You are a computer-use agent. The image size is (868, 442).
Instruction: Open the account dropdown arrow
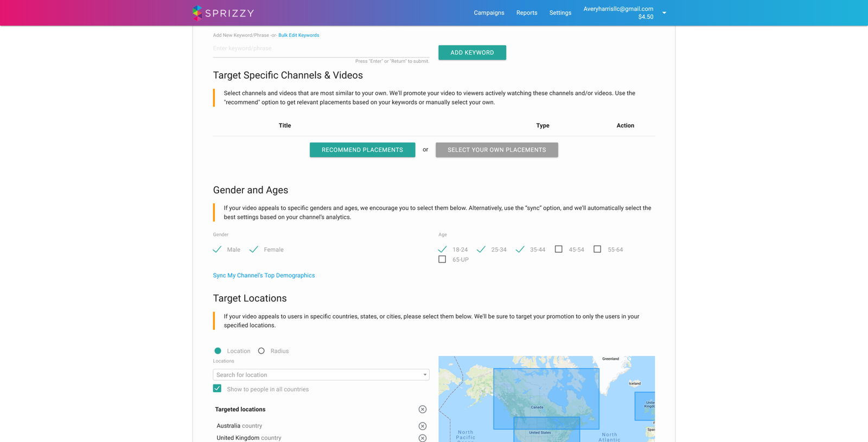click(x=664, y=13)
